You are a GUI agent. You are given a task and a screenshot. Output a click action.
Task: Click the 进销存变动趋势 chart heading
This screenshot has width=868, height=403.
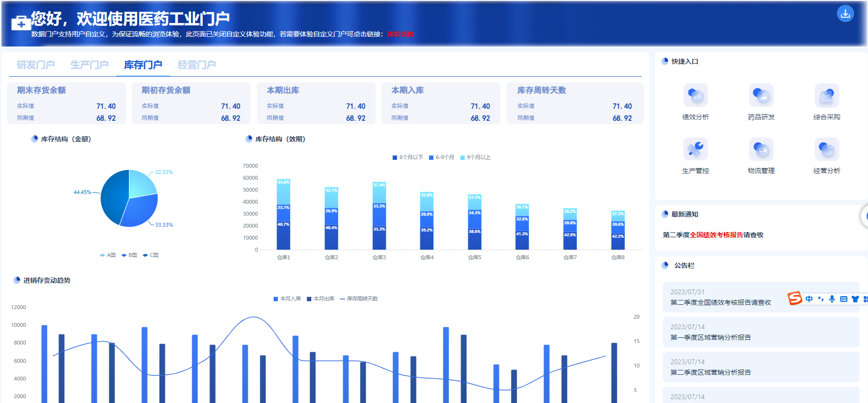click(47, 280)
